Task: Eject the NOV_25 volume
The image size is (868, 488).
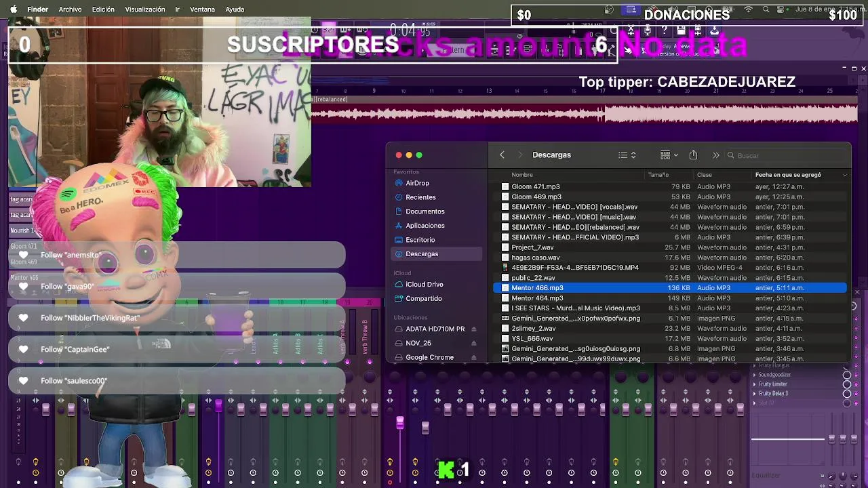Action: [x=473, y=344]
